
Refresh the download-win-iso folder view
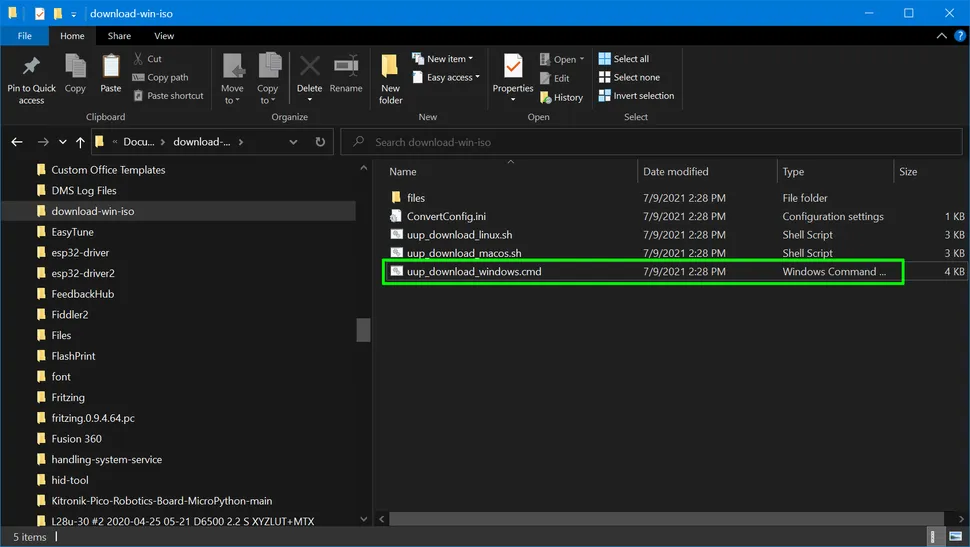click(320, 142)
